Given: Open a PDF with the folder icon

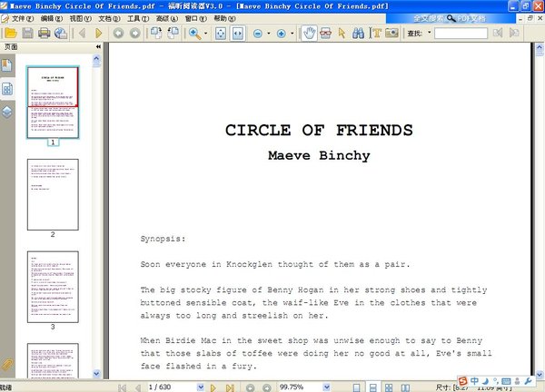Looking at the screenshot, I should [11, 33].
